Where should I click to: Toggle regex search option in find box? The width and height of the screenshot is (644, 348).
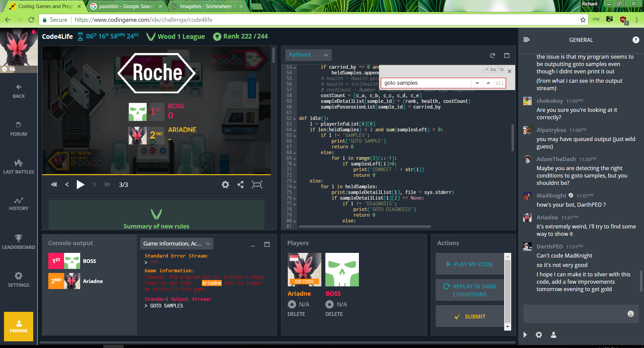click(x=485, y=70)
